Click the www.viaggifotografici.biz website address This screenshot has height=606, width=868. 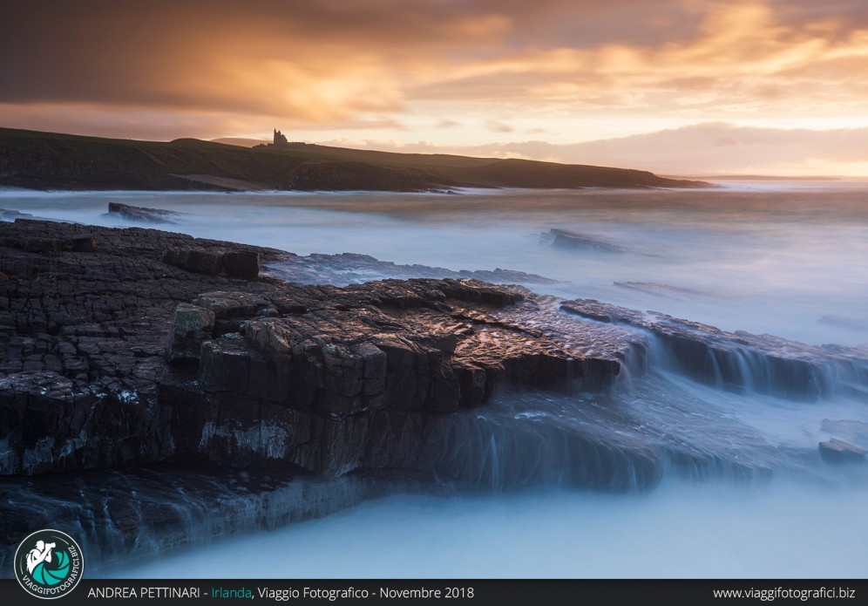pos(783,593)
